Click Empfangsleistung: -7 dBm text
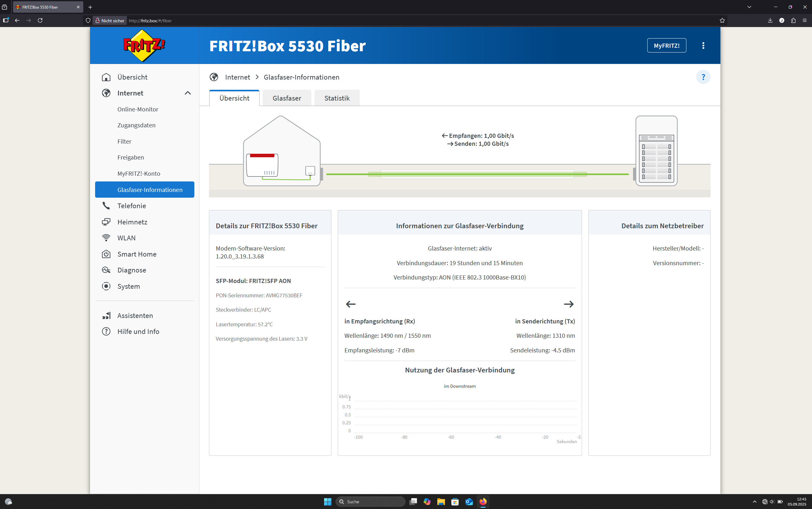The width and height of the screenshot is (812, 509). click(379, 350)
